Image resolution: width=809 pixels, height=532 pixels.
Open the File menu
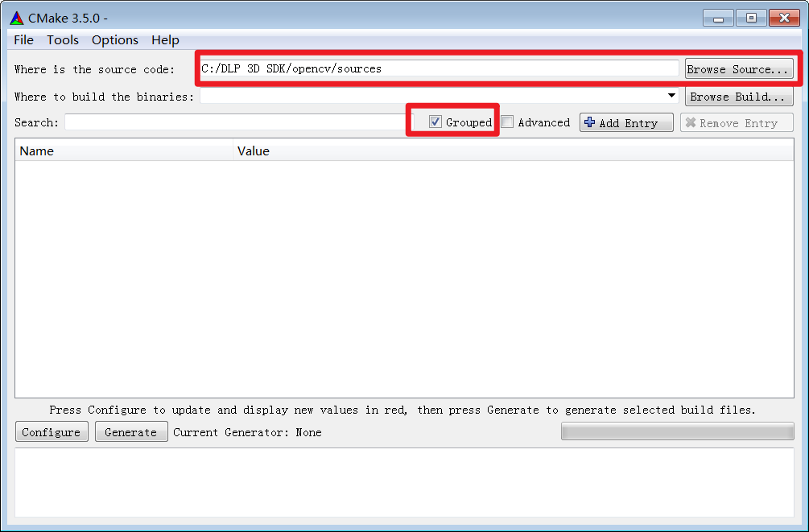coord(23,40)
